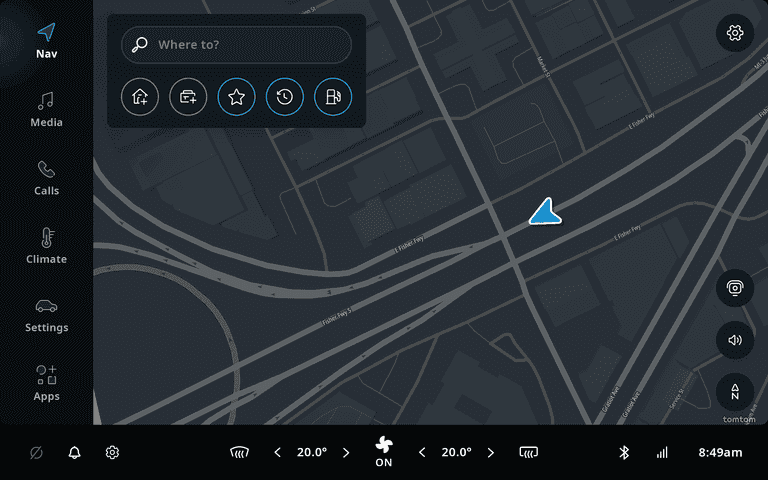Toggle rear window defrost
The height and width of the screenshot is (480, 768).
click(528, 453)
